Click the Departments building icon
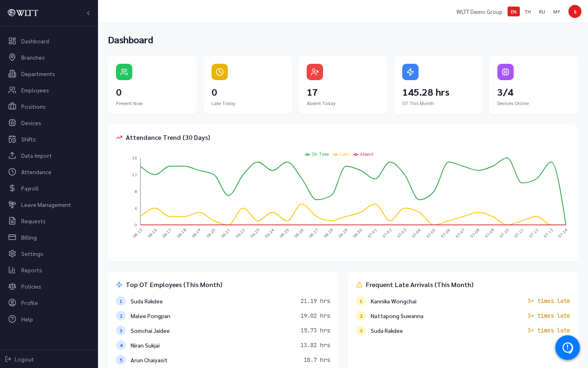This screenshot has width=588, height=368. point(12,74)
